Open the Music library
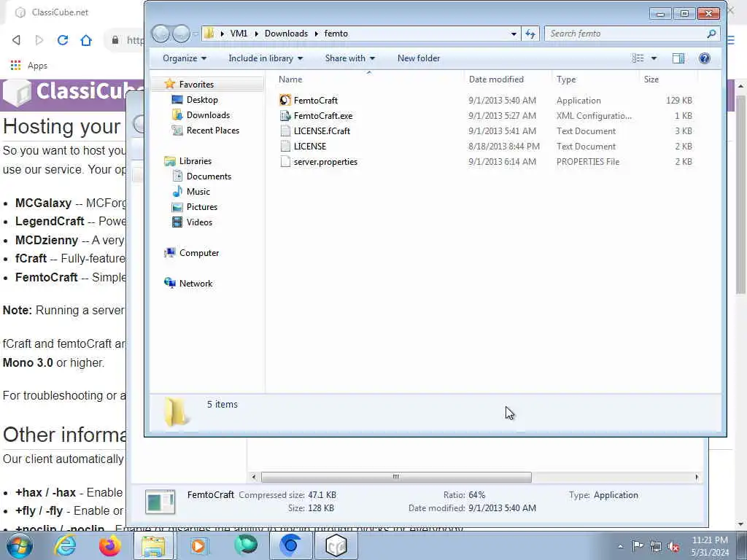 [x=198, y=192]
